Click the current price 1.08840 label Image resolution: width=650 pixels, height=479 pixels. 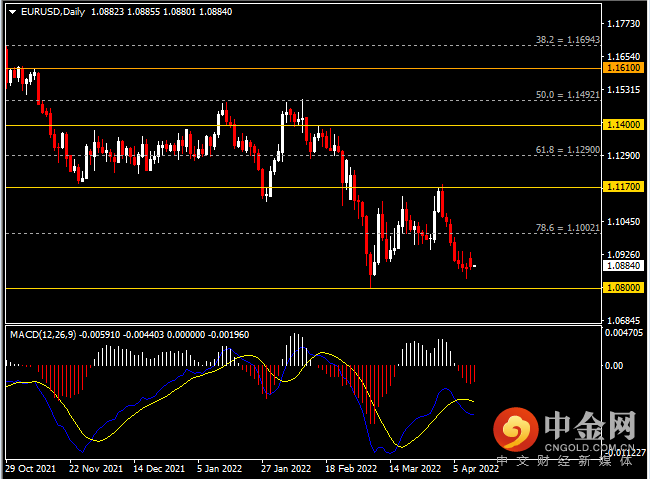tap(623, 265)
